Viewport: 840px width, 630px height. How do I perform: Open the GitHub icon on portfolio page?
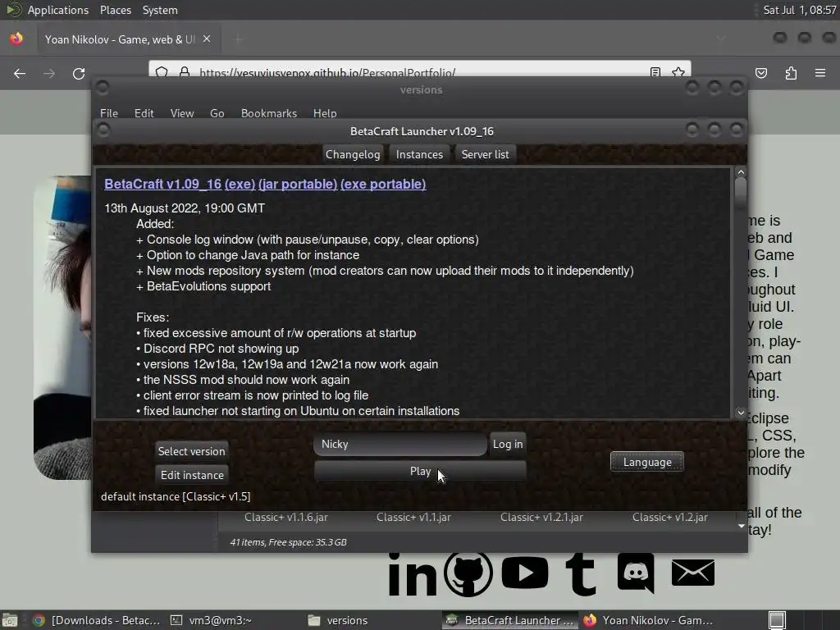(x=468, y=573)
